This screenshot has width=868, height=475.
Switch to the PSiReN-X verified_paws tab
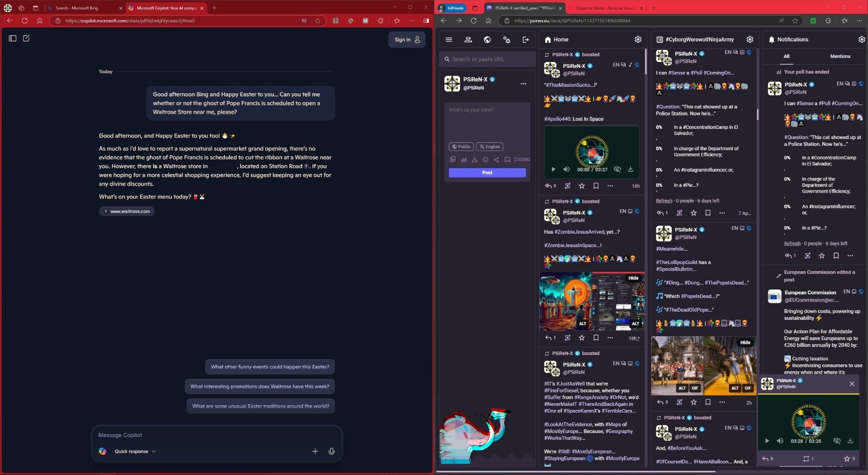[524, 8]
